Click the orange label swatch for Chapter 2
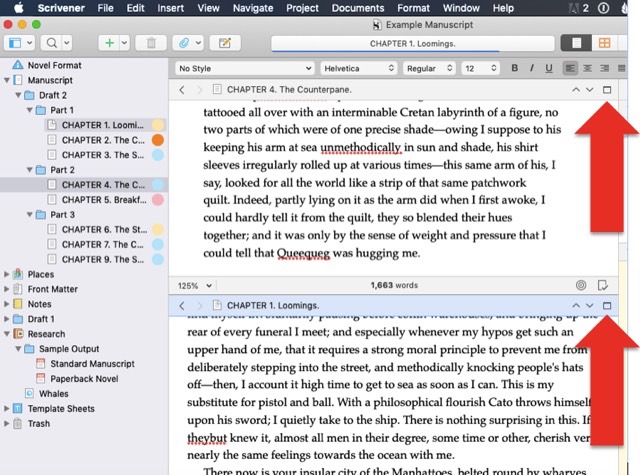This screenshot has height=475, width=640. 158,140
